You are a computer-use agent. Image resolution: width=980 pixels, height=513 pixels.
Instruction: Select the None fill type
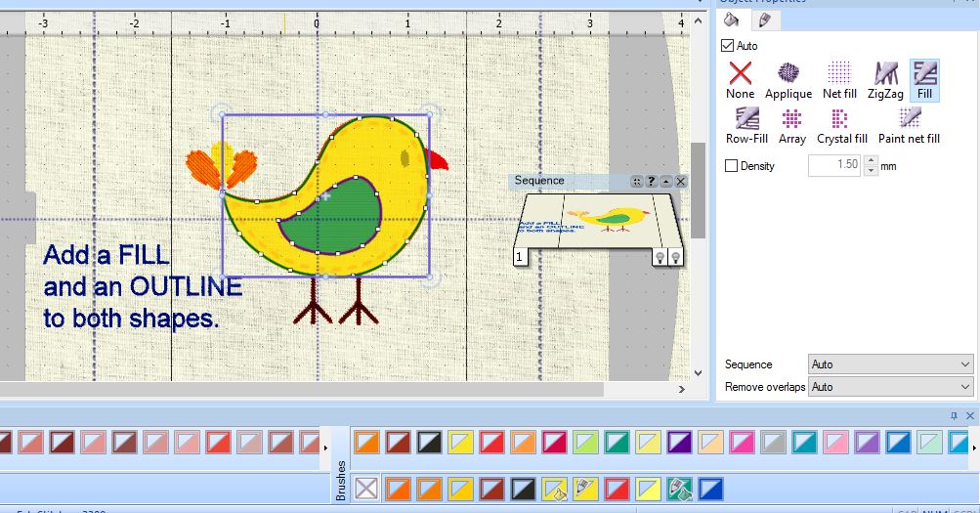[740, 80]
